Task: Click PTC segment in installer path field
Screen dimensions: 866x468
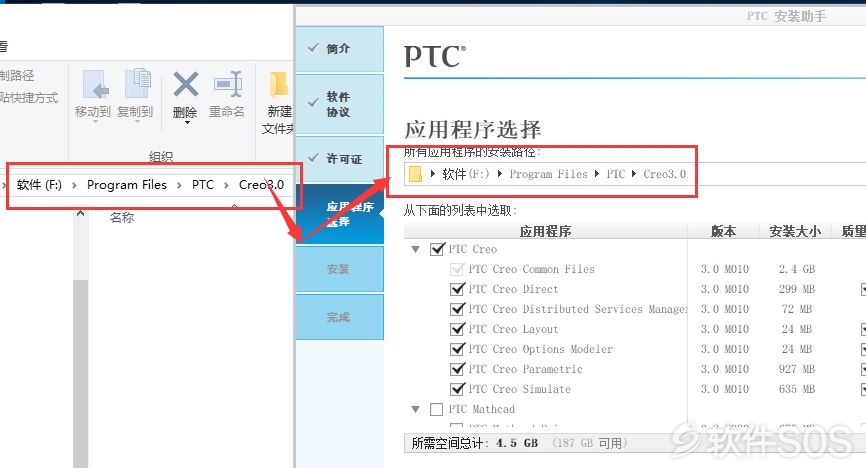Action: tap(616, 174)
